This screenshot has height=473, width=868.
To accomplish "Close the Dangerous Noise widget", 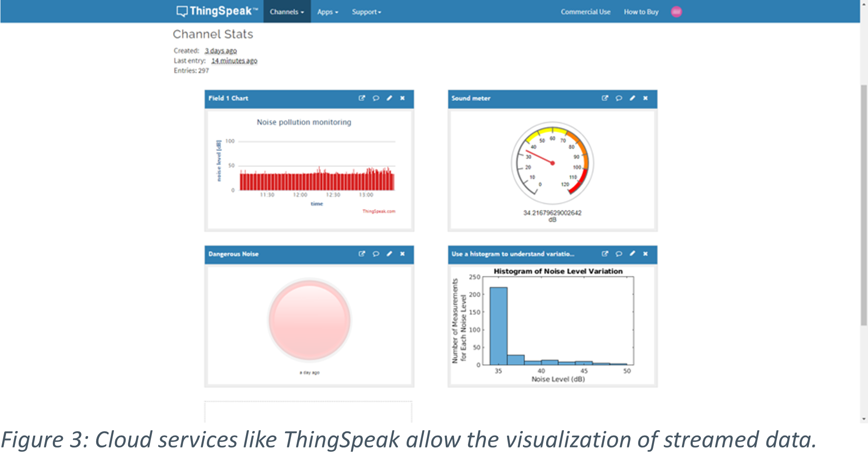I will 403,254.
